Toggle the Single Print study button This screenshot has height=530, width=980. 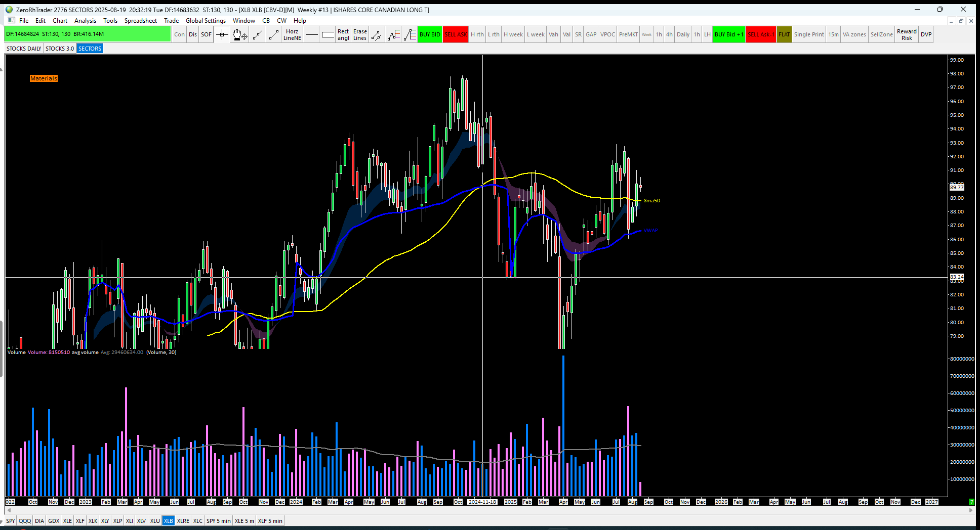[x=809, y=34]
